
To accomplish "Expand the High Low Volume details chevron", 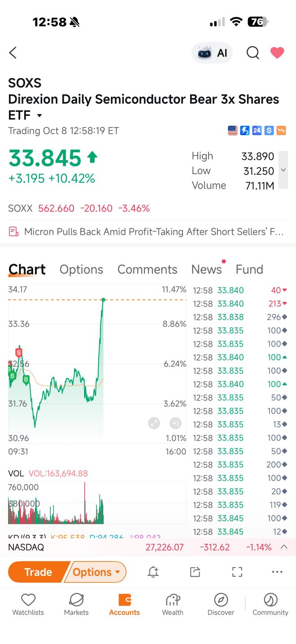I will (x=283, y=170).
